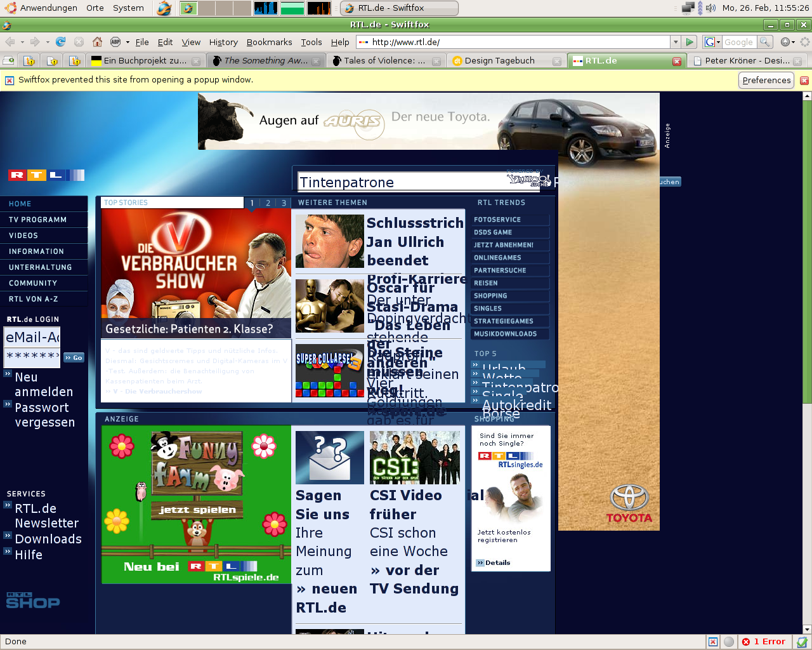Click the Google search engine icon
Image resolution: width=812 pixels, height=650 pixels.
(x=710, y=42)
